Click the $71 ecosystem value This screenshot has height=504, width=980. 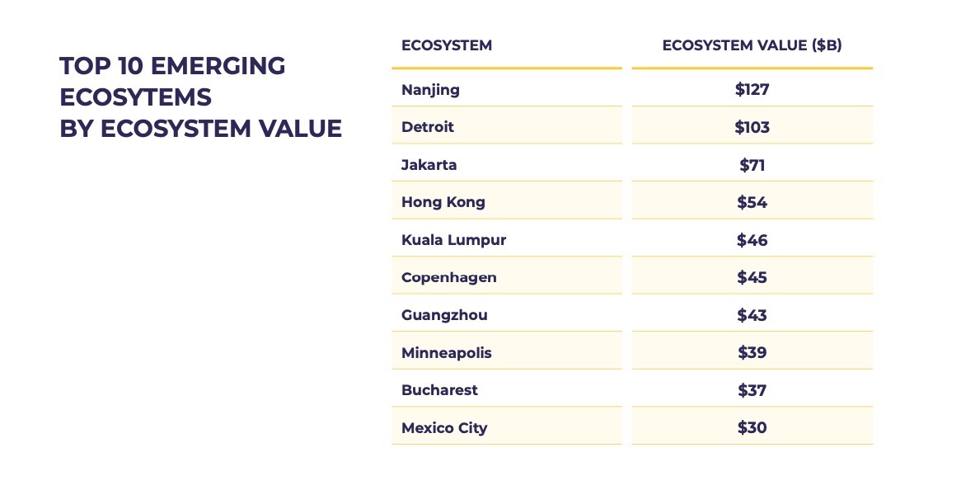click(752, 164)
